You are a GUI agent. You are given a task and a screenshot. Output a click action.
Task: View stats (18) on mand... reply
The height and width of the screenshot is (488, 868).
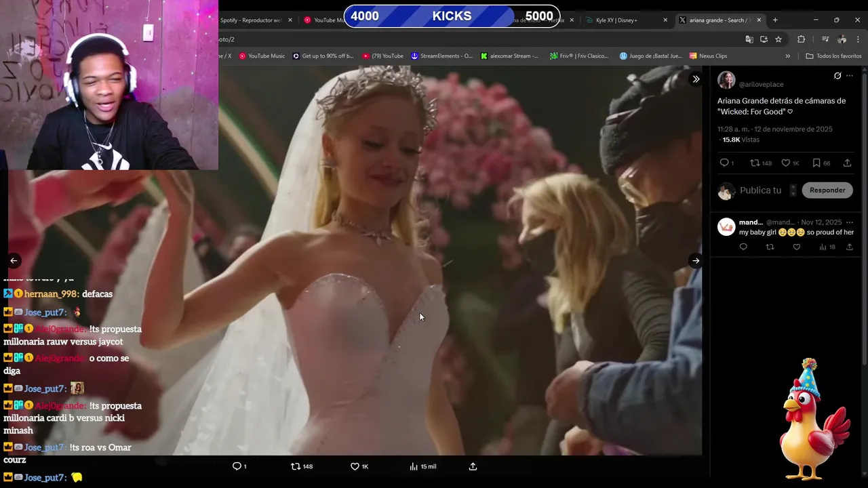point(827,247)
